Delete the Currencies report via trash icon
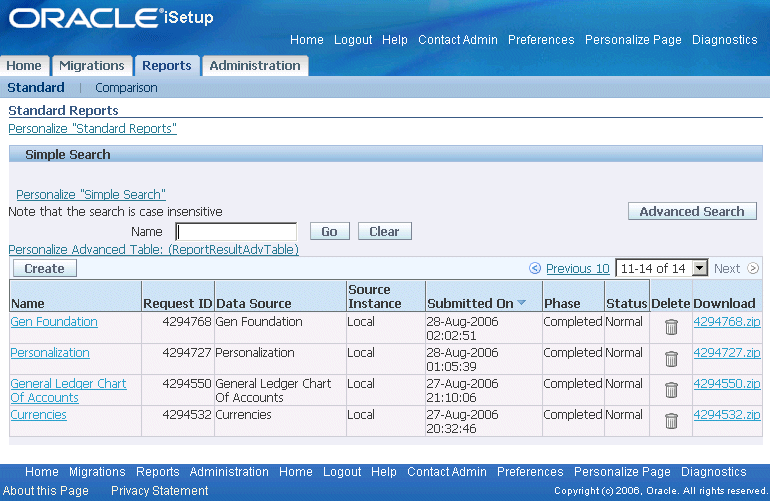Viewport: 770px width, 501px height. [671, 421]
